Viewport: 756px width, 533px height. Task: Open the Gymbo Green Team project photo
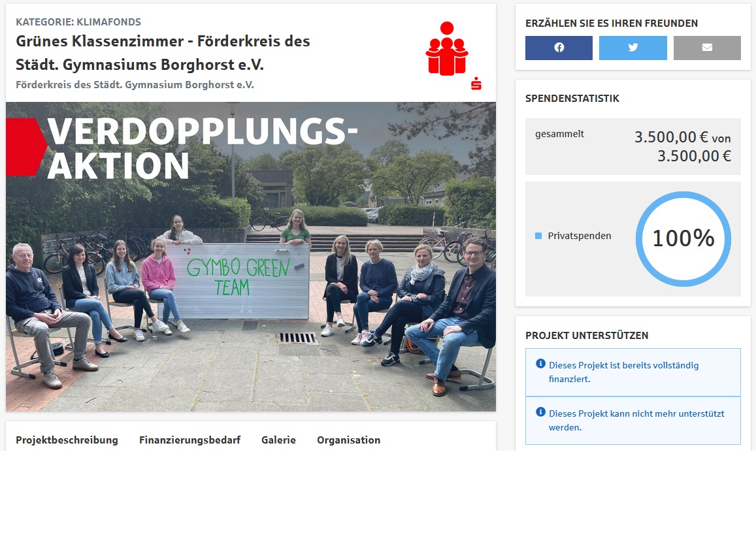[x=251, y=257]
